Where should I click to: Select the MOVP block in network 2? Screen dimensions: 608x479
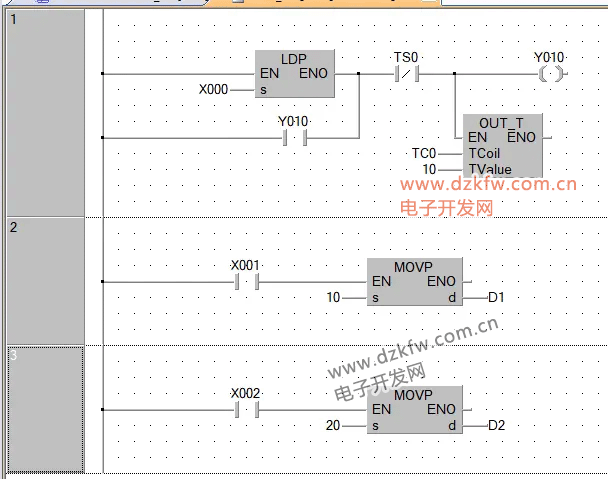tap(414, 282)
